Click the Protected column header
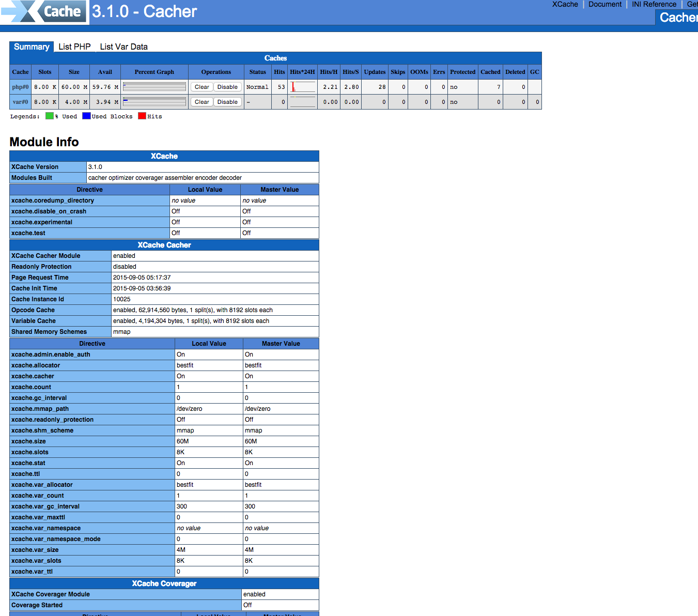This screenshot has width=698, height=616. [462, 72]
